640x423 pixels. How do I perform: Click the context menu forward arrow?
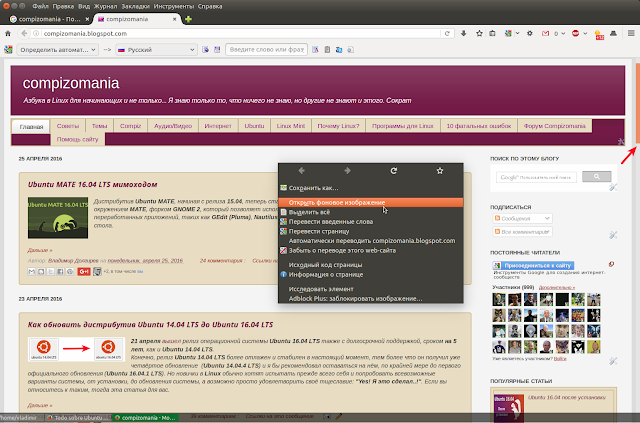pos(347,171)
